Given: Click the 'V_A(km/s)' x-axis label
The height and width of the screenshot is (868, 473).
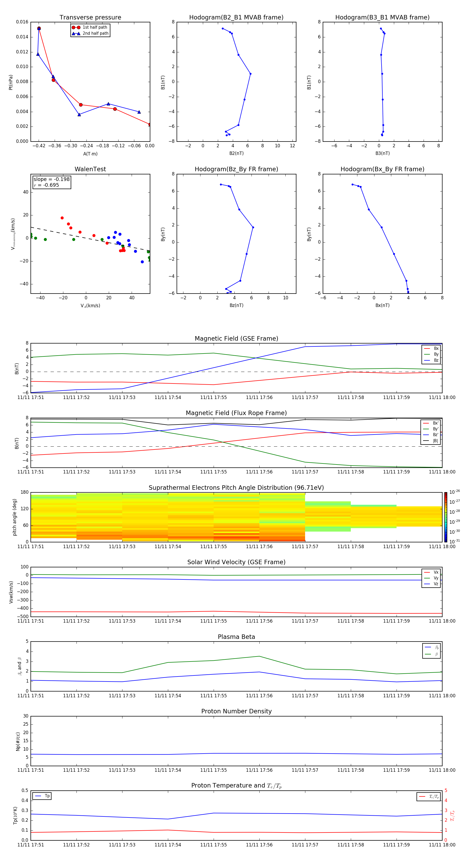Looking at the screenshot, I should (90, 306).
